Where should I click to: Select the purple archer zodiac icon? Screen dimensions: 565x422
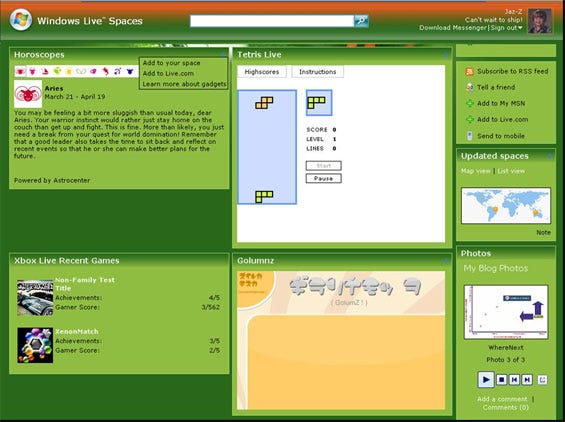coord(117,71)
